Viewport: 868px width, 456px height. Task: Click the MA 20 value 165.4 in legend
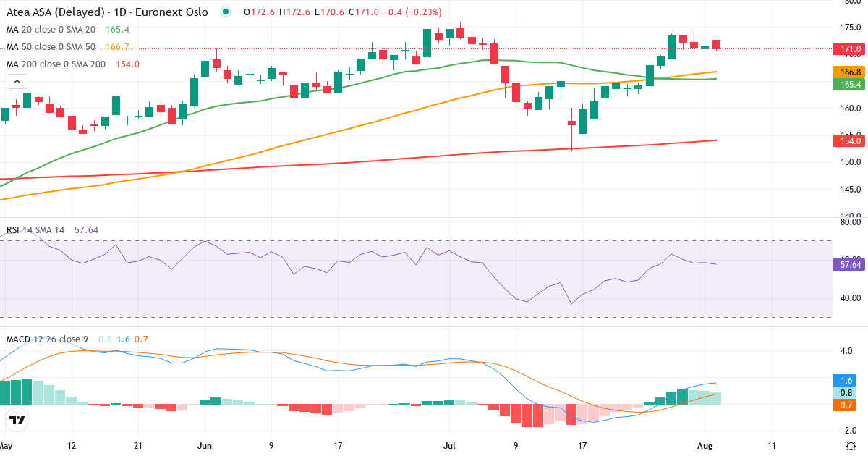coord(117,30)
